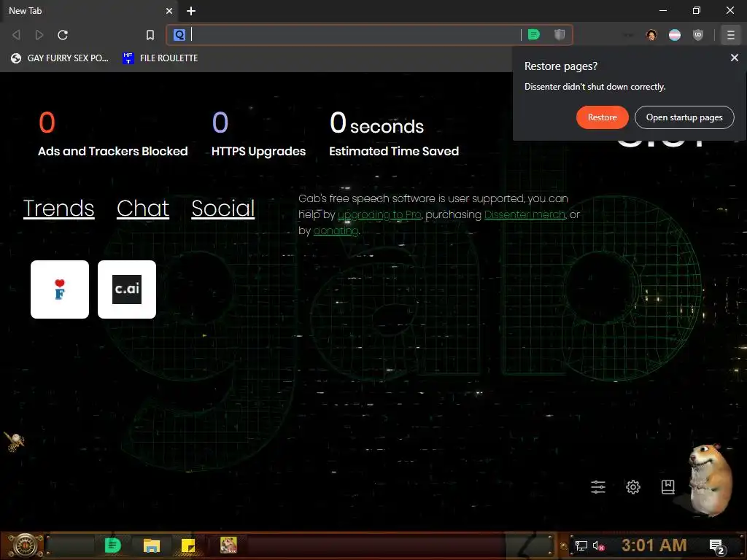Screen dimensions: 747x560
Task: Follow the donating link
Action: (x=336, y=230)
